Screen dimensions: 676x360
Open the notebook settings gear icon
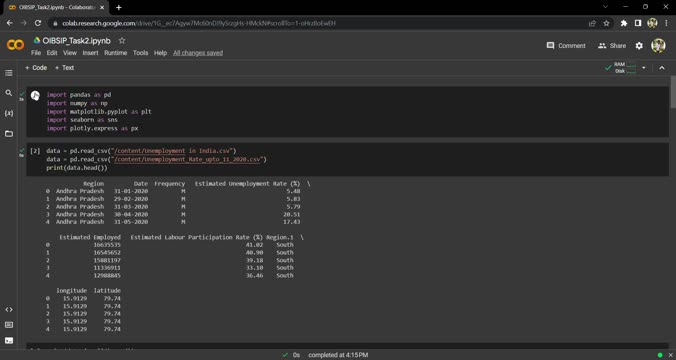(639, 46)
